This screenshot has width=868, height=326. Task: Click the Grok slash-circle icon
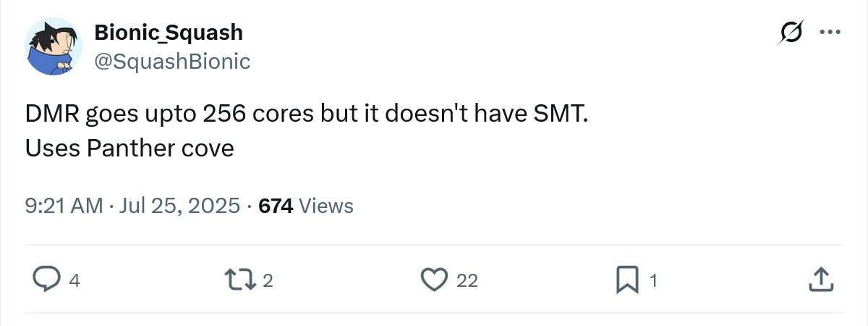pos(791,33)
